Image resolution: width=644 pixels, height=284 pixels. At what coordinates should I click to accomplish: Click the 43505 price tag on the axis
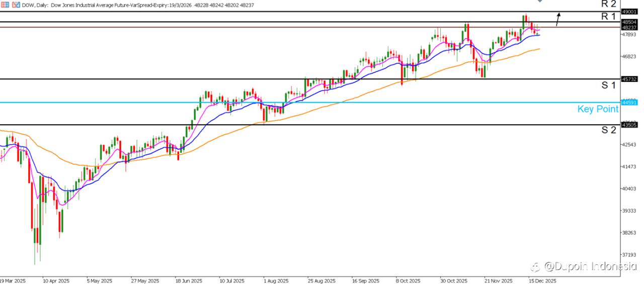pos(630,125)
